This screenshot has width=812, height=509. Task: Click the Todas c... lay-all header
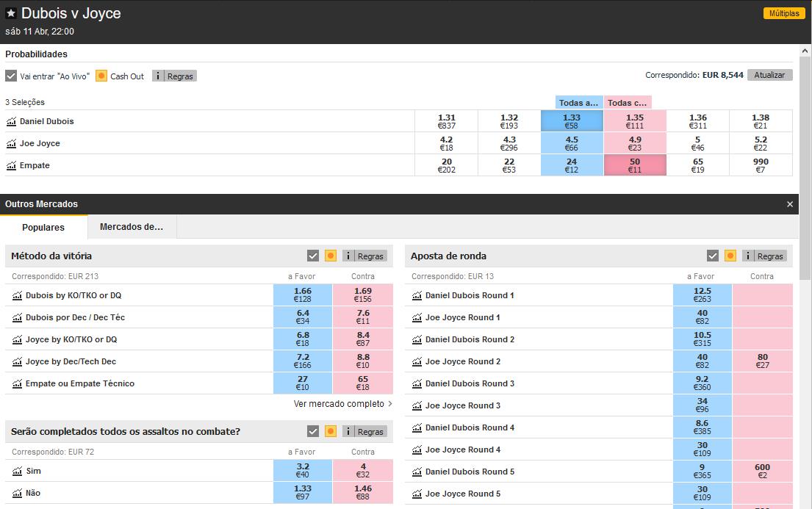click(x=627, y=103)
